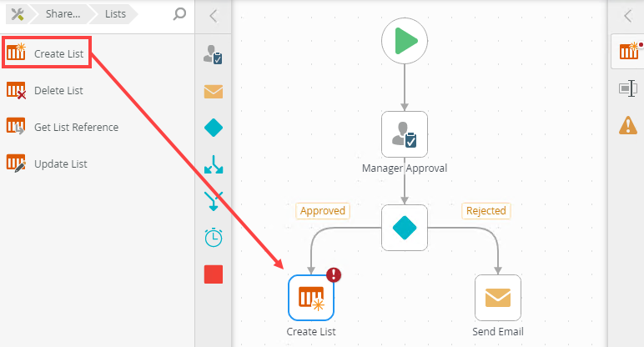Screen dimensions: 644x347
Task: Open the toolbox search magnifier
Action: (179, 14)
